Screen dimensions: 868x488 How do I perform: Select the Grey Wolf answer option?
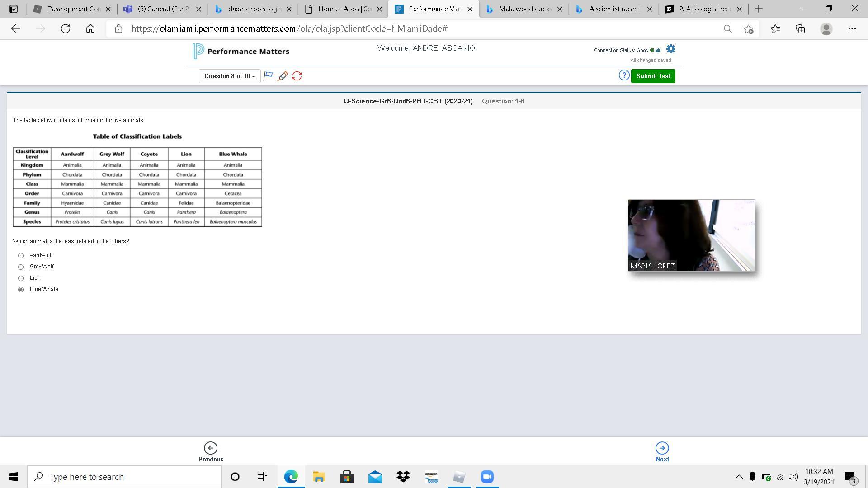(21, 267)
